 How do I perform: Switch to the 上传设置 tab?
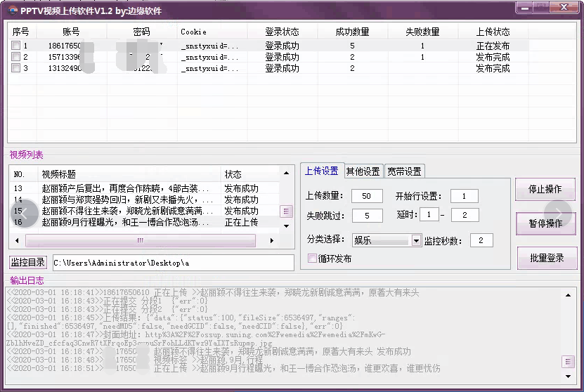pos(322,171)
